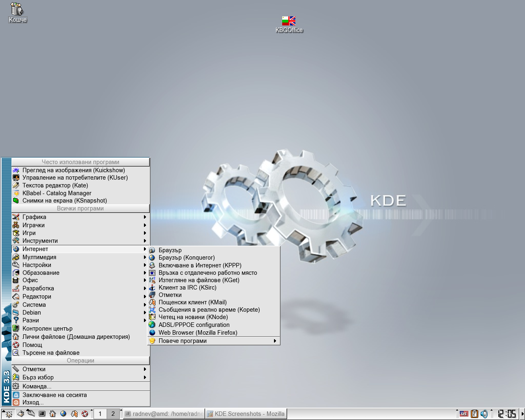Open the home folder icon in panel
525x420 pixels.
click(x=52, y=414)
